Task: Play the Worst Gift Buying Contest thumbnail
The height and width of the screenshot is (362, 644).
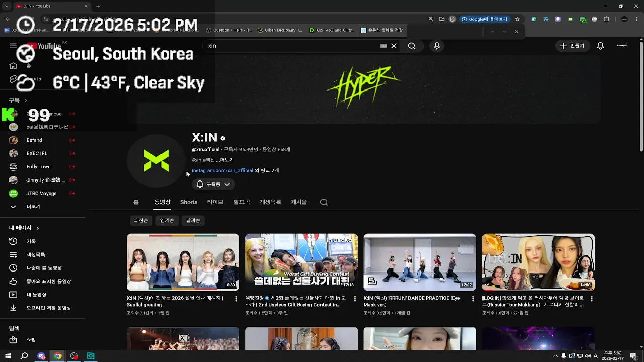Action: pos(301,262)
